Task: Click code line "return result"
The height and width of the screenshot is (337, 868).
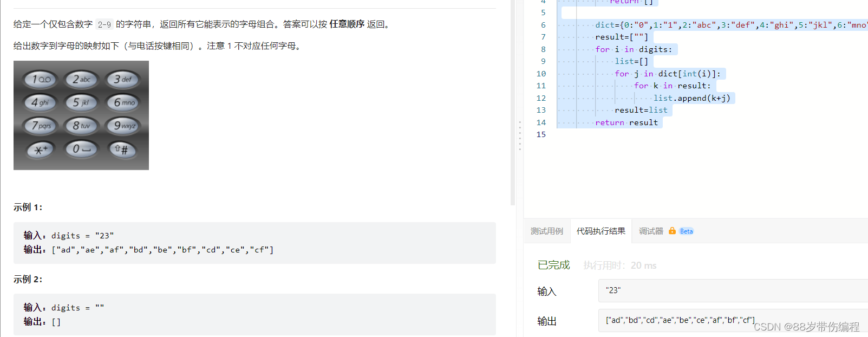Action: 626,122
